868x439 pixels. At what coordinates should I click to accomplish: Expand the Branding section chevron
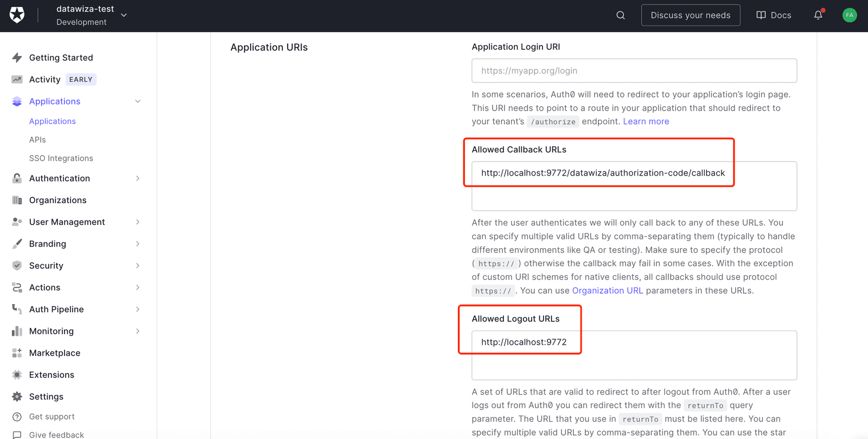pyautogui.click(x=138, y=244)
